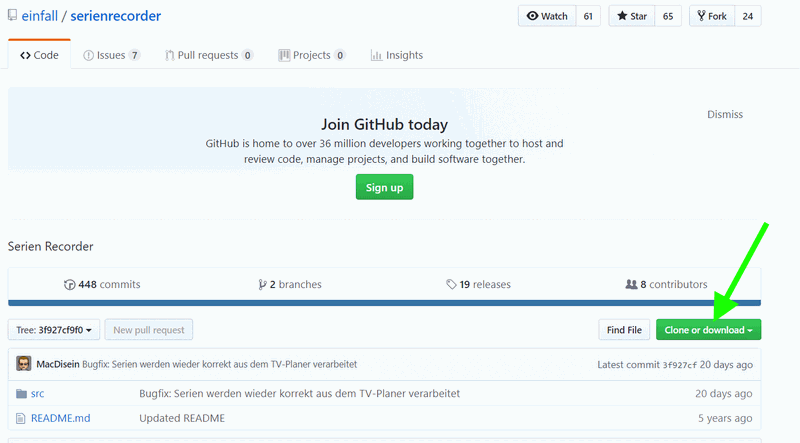Viewport: 800px width, 443px height.
Task: Click the branches fork icon
Action: coord(262,285)
